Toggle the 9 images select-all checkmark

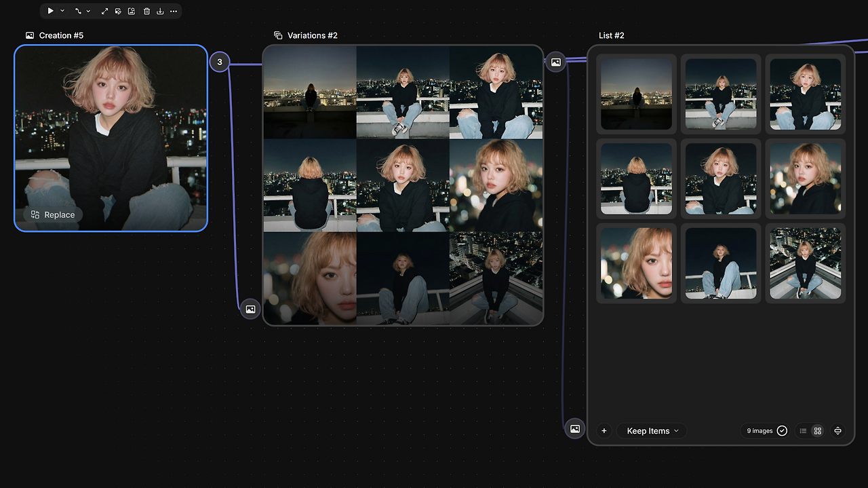[782, 431]
